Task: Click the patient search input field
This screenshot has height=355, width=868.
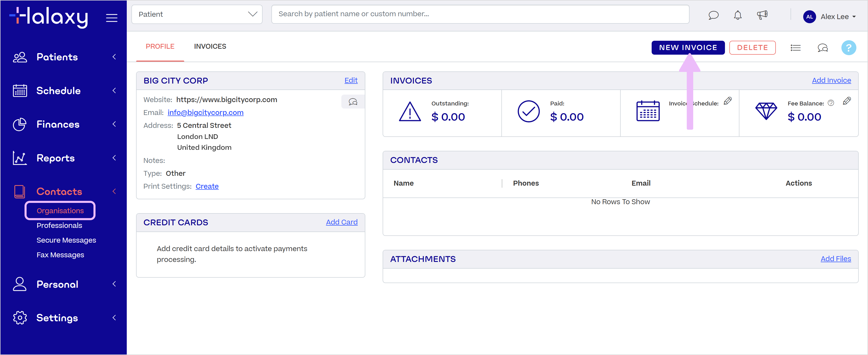Action: pos(480,14)
